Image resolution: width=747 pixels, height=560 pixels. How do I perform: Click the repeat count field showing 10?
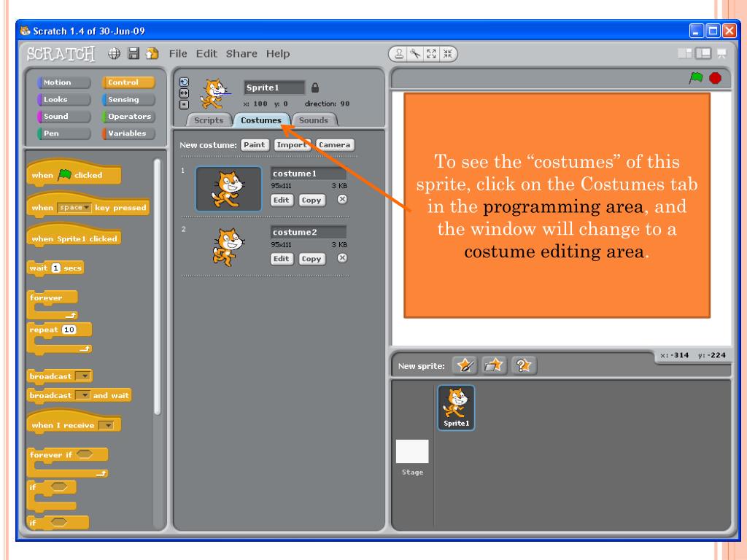[69, 330]
